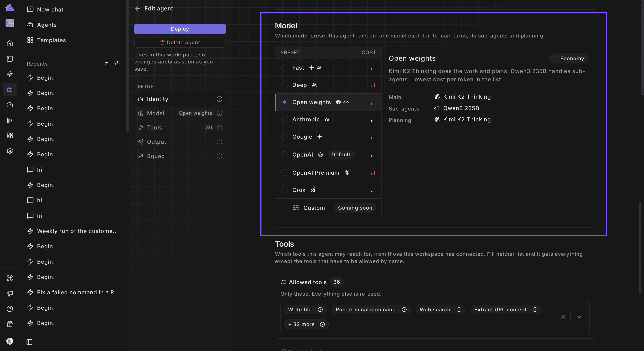Remove the Extract URL content chip
644x351 pixels.
coord(535,310)
